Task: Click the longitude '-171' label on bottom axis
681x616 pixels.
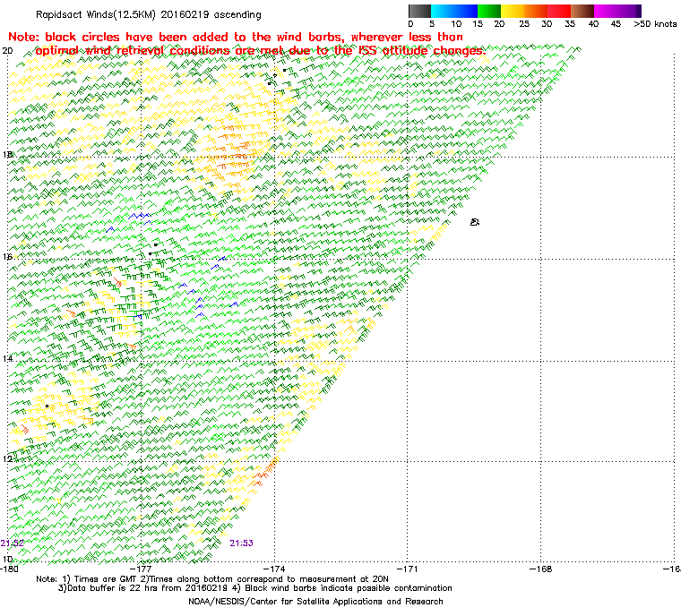Action: point(407,569)
